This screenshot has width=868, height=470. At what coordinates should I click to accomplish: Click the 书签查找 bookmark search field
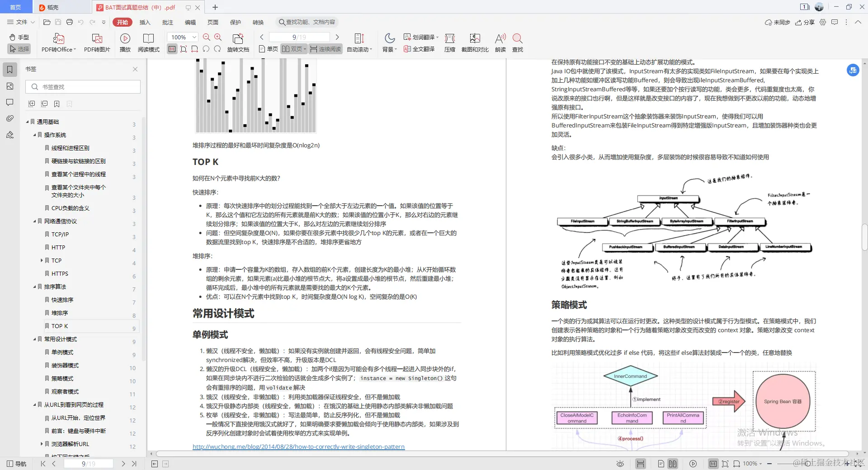[83, 87]
